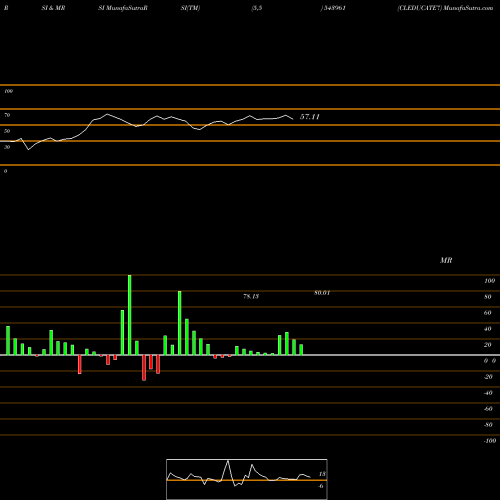Click the '70' level on the RSI axis
This screenshot has height=500, width=500.
click(x=7, y=115)
